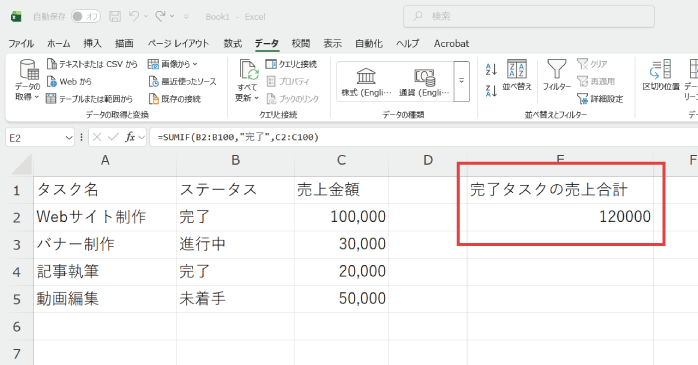Viewport: 698px width, 365px height.
Task: Open the Customize Quick Access Toolbar dropdown
Action: (x=186, y=17)
